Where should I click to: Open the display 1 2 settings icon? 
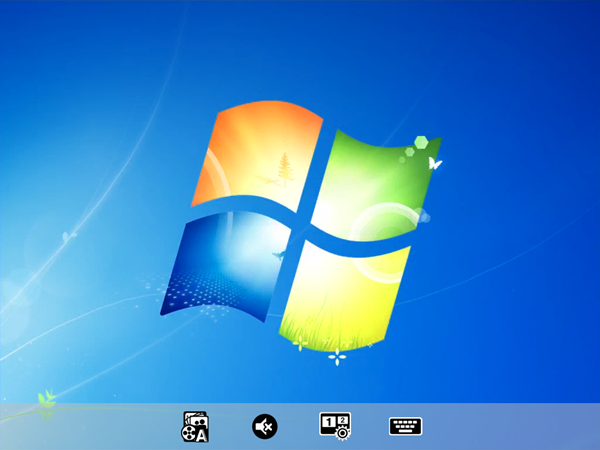(335, 426)
